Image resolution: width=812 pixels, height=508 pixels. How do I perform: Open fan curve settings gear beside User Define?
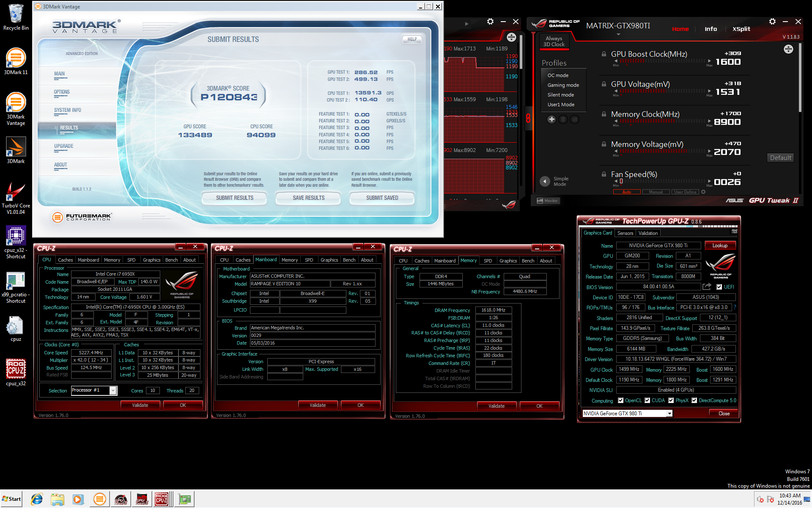point(703,192)
